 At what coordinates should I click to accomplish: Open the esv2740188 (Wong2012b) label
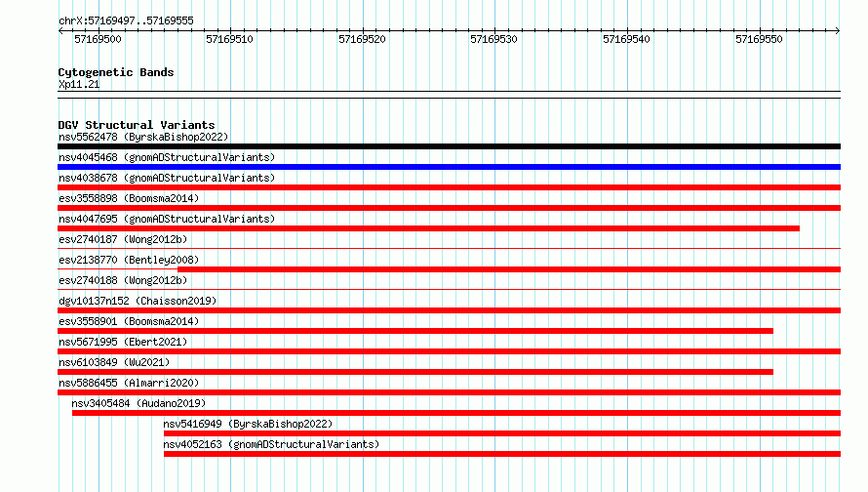pos(123,280)
